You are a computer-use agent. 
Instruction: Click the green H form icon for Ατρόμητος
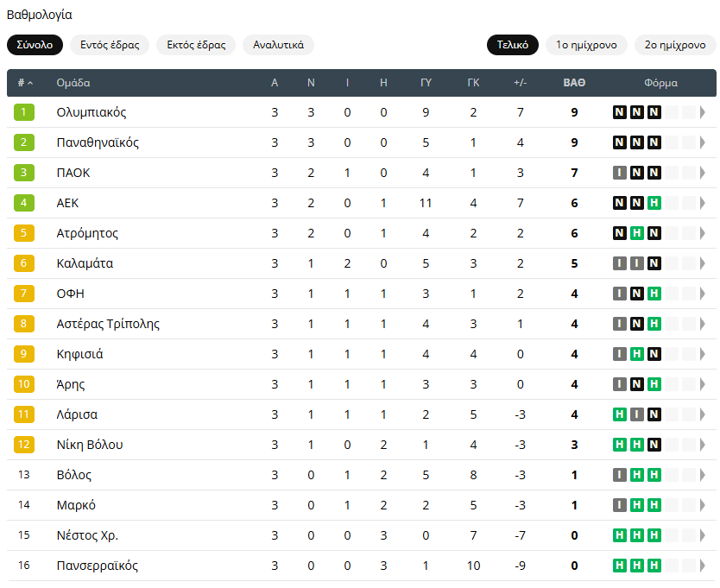(x=637, y=233)
